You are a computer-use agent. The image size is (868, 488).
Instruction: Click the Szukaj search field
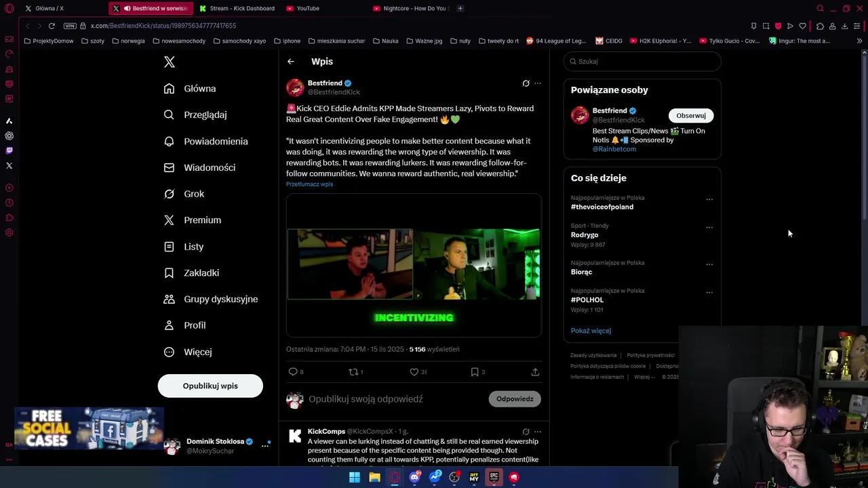642,62
